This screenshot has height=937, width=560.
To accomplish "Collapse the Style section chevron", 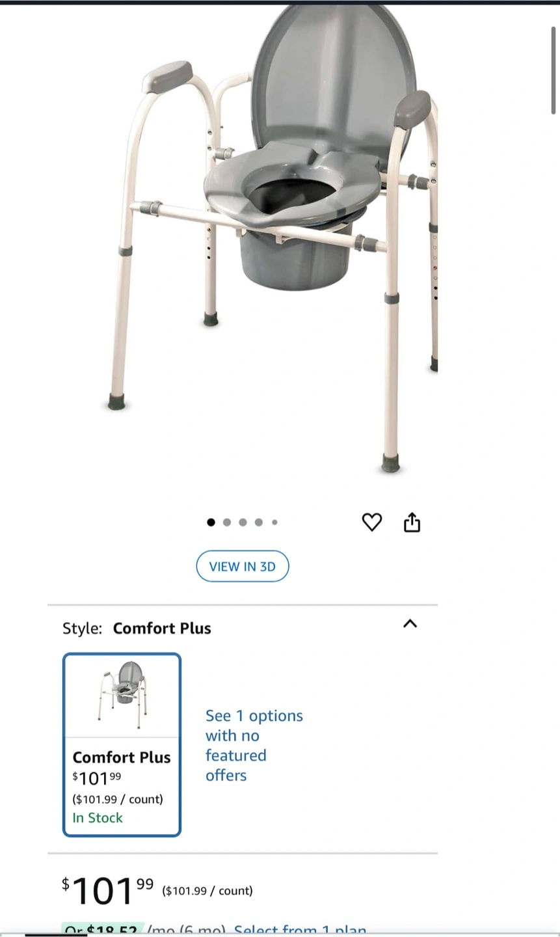I will click(410, 623).
